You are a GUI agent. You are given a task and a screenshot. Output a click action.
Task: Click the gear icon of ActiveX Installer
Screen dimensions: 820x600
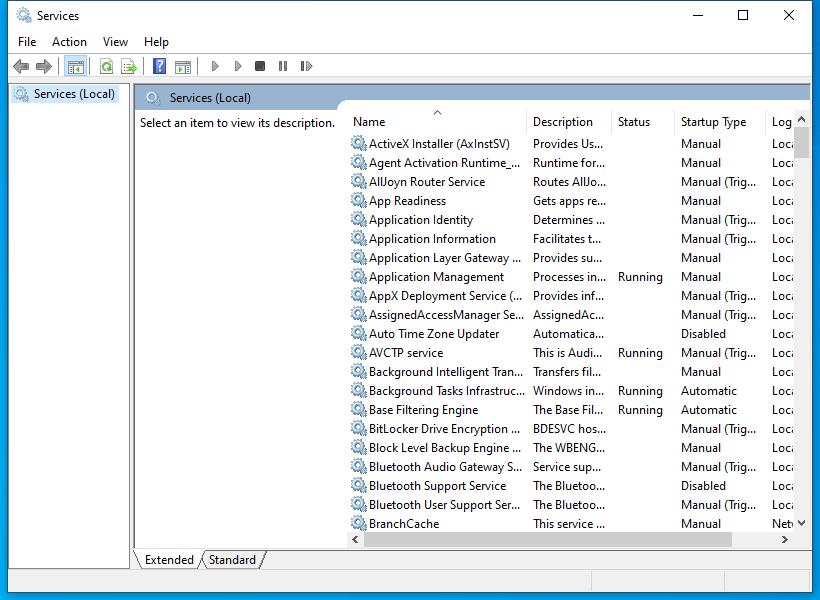tap(358, 143)
